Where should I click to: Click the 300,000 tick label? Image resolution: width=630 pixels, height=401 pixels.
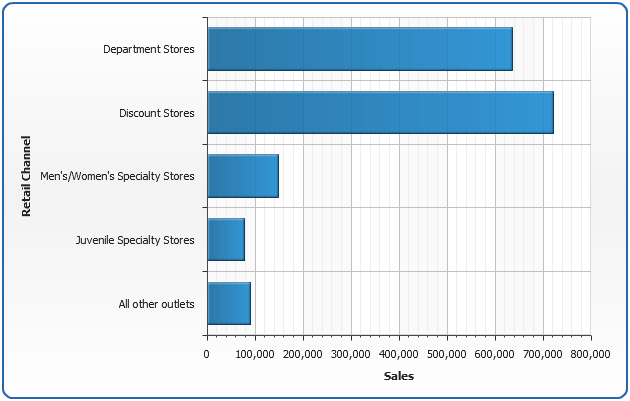[351, 354]
